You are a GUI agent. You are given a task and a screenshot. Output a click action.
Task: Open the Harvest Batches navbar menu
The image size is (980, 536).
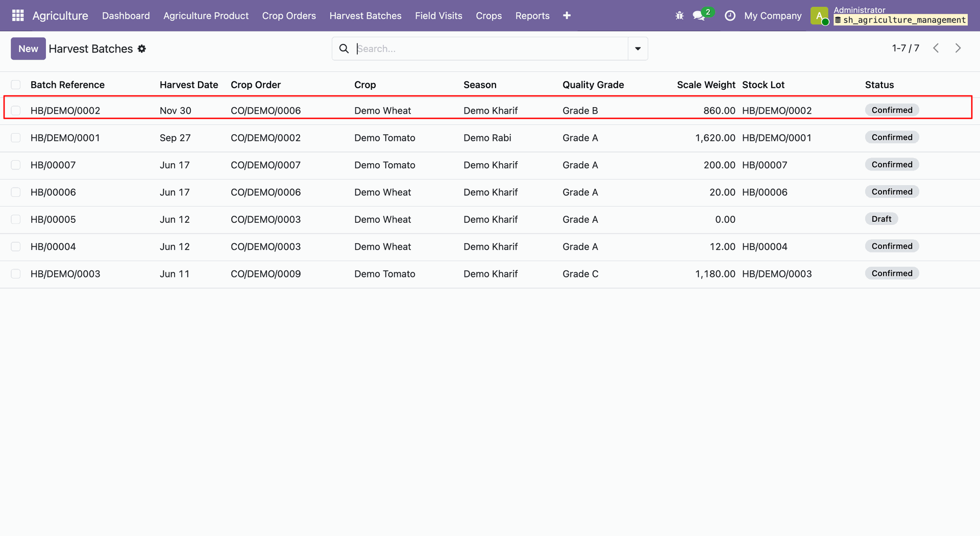coord(365,16)
